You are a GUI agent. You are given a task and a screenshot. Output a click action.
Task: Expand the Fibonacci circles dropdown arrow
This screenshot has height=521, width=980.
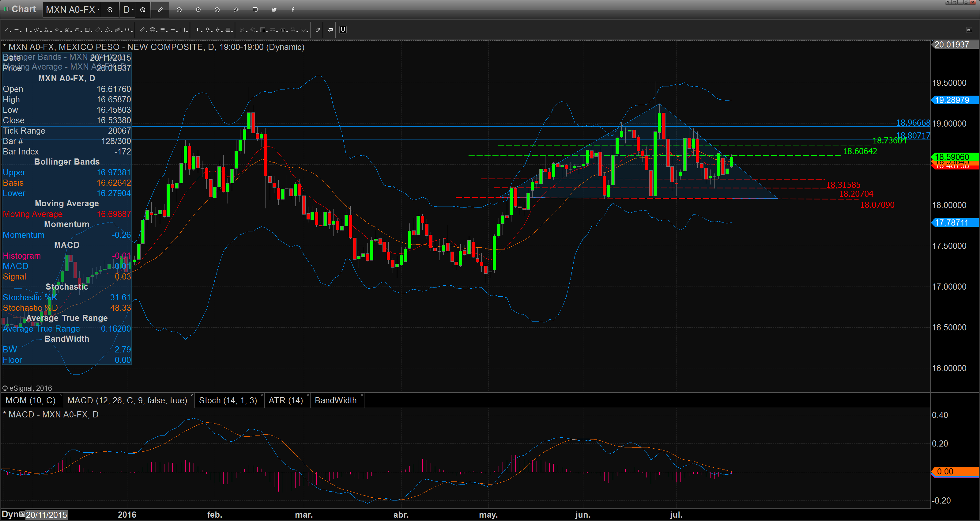click(x=157, y=32)
